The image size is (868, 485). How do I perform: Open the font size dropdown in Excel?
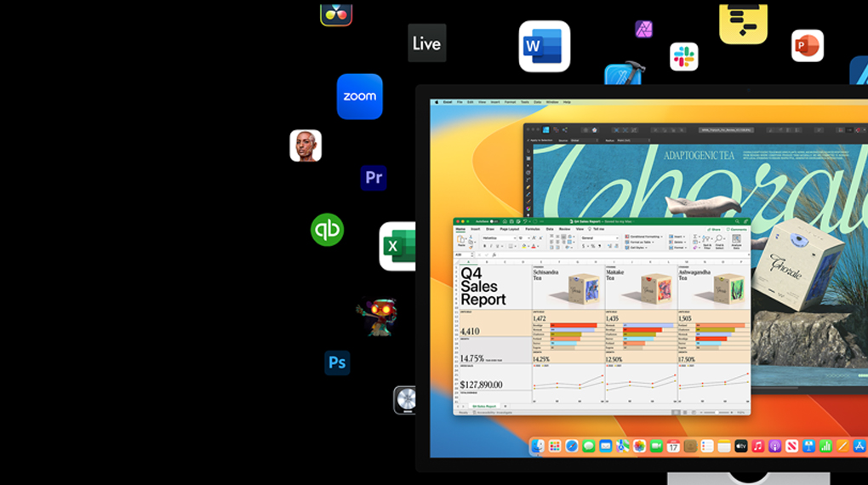[524, 238]
